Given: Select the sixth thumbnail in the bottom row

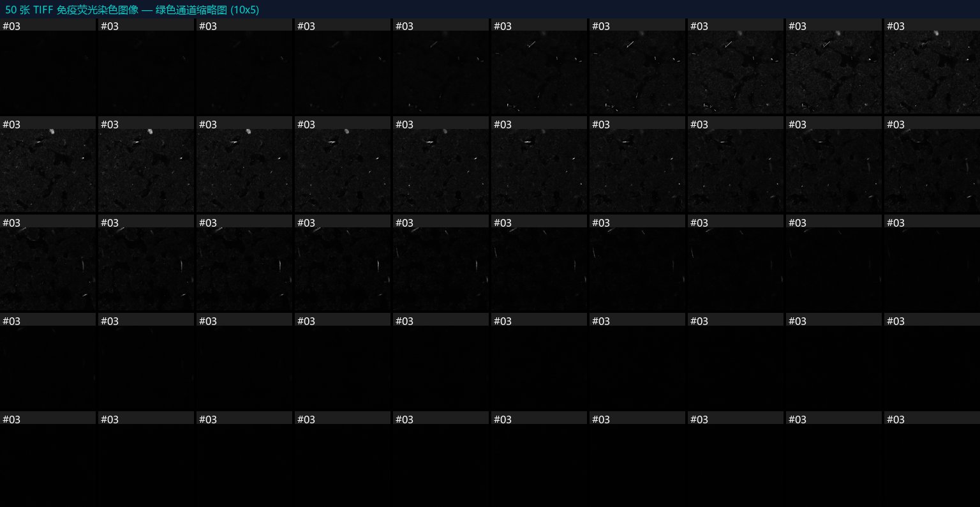Looking at the screenshot, I should click(539, 460).
